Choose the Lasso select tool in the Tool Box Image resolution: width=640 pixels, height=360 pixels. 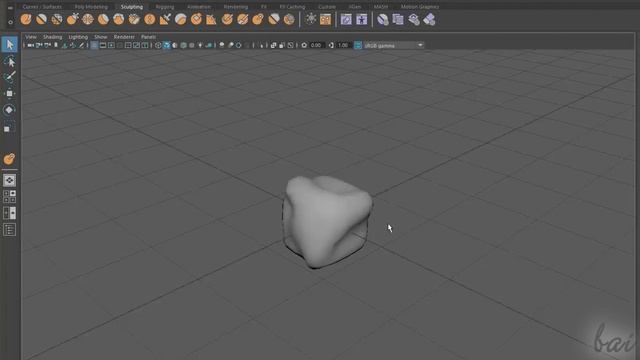[x=9, y=62]
